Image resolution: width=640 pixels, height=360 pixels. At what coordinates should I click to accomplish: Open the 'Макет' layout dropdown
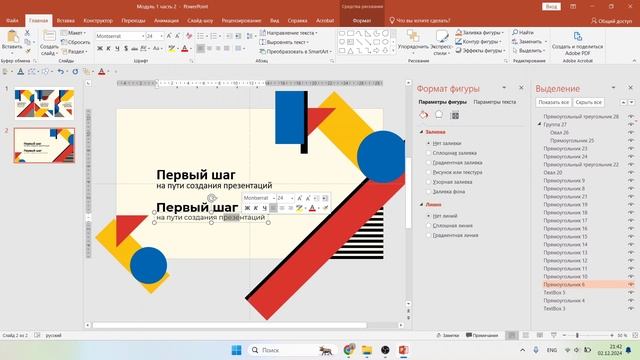point(74,33)
